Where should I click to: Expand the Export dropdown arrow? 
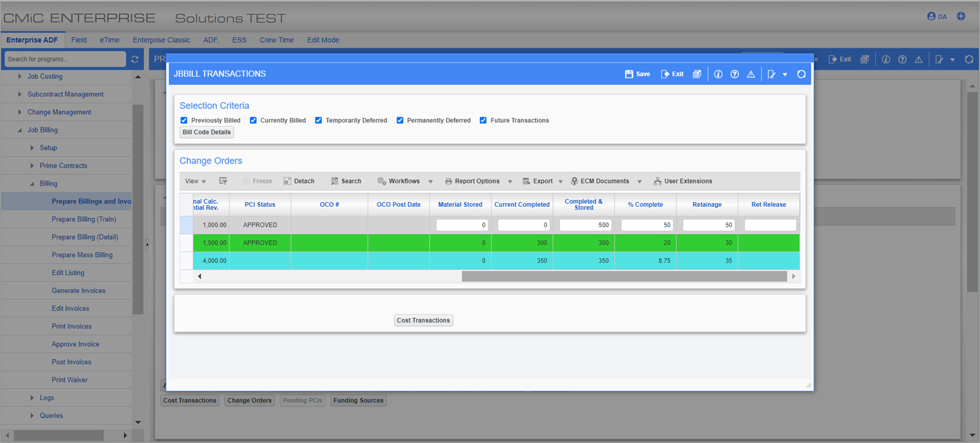point(561,182)
